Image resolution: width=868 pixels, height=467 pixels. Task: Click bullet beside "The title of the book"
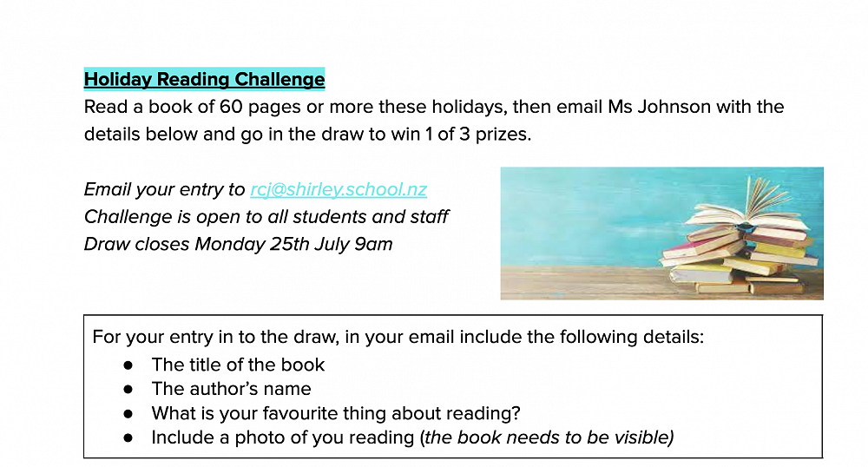(x=128, y=365)
